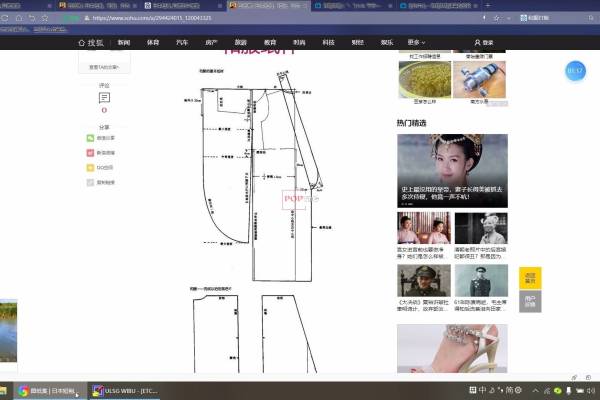Share via the red Weibo icon

click(x=91, y=153)
